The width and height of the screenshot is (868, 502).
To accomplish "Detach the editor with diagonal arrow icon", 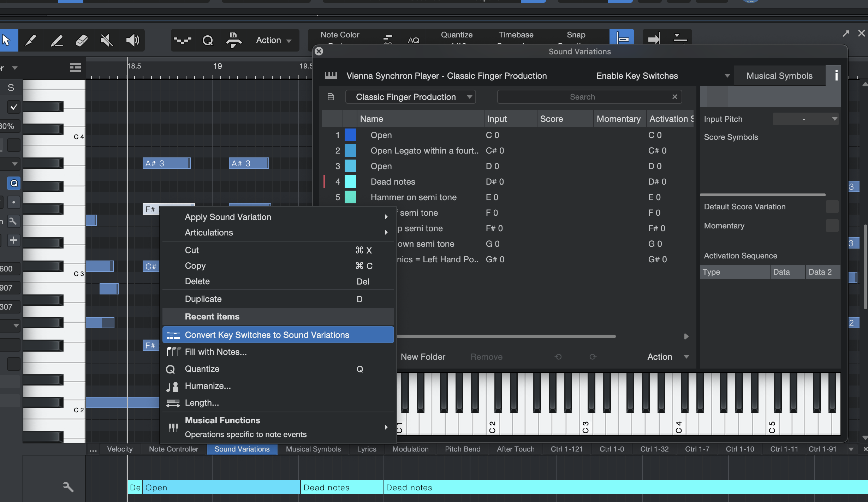I will [x=846, y=34].
